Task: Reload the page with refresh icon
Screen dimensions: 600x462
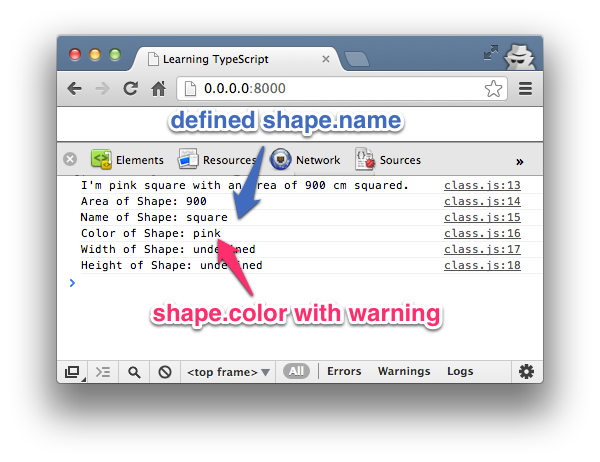Action: pyautogui.click(x=130, y=89)
